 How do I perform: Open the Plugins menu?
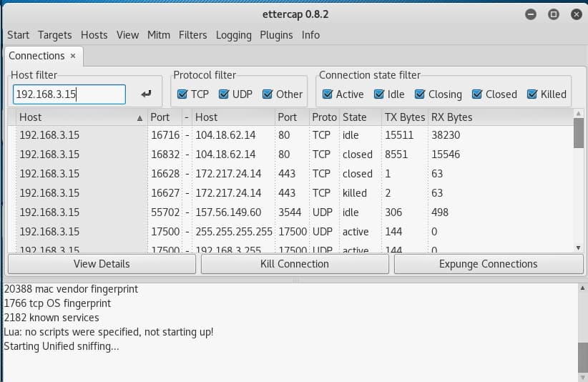tap(276, 34)
